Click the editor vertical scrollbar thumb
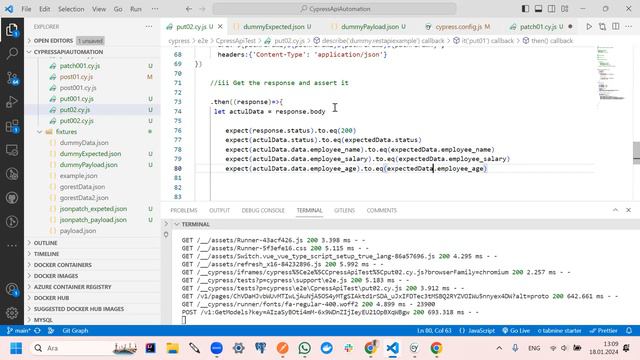Viewport: 640px width, 360px height. [636, 153]
